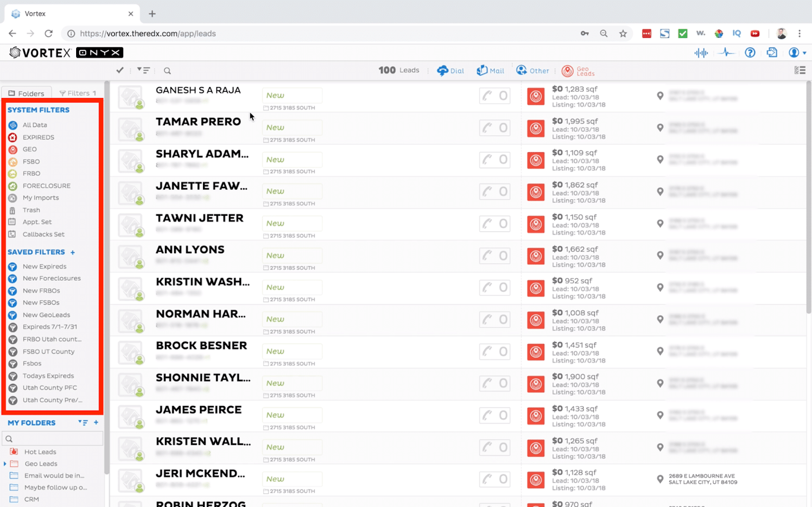Open the lead search magnifier icon

click(x=167, y=70)
